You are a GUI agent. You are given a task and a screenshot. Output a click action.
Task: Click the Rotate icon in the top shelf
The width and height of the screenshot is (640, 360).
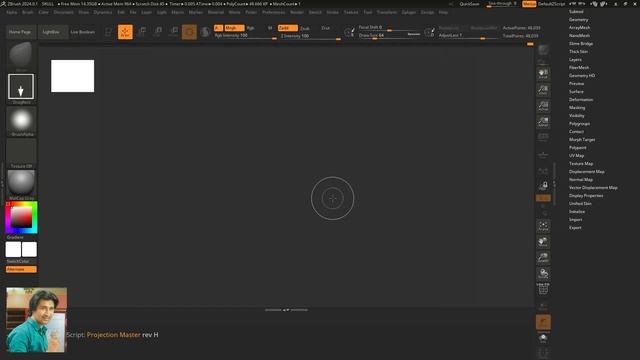click(174, 32)
